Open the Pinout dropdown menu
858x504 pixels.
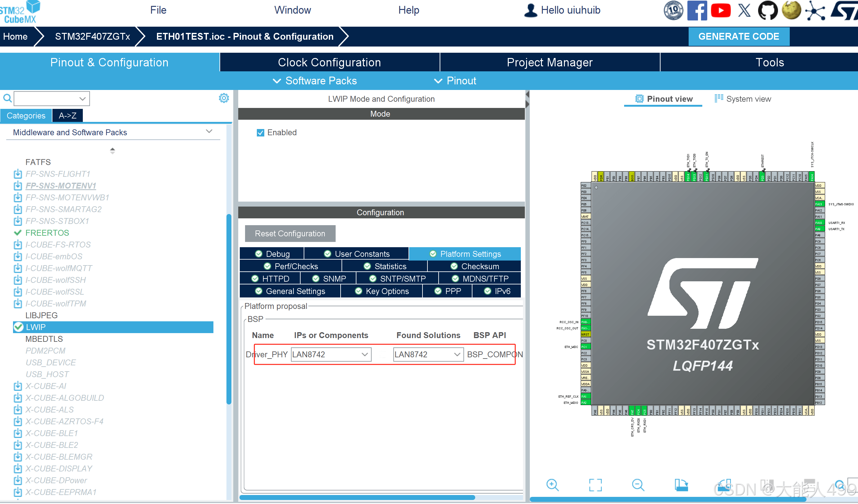455,81
